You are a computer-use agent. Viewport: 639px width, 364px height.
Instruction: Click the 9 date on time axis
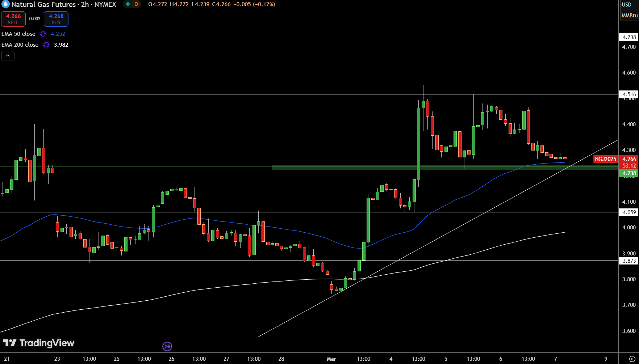[606, 359]
